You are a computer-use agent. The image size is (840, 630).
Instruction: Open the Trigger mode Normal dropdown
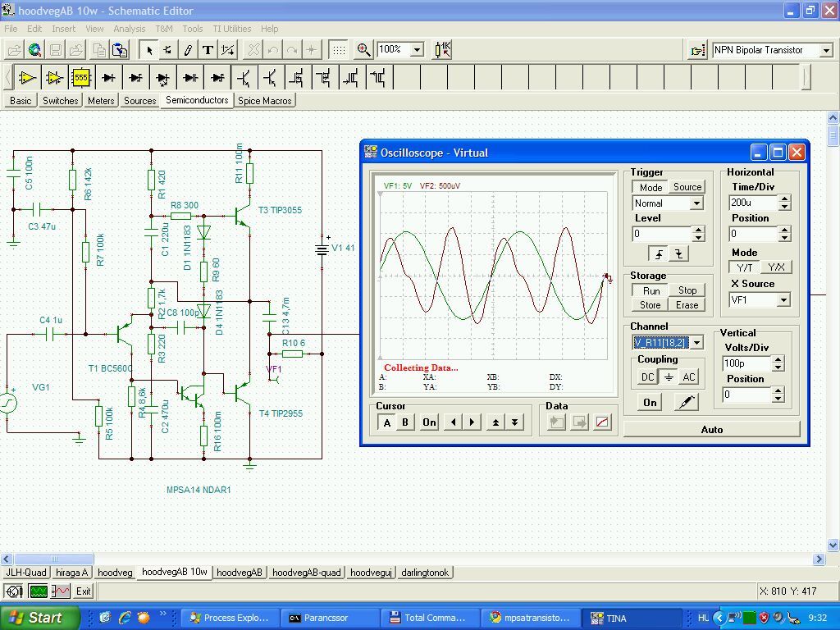(696, 203)
